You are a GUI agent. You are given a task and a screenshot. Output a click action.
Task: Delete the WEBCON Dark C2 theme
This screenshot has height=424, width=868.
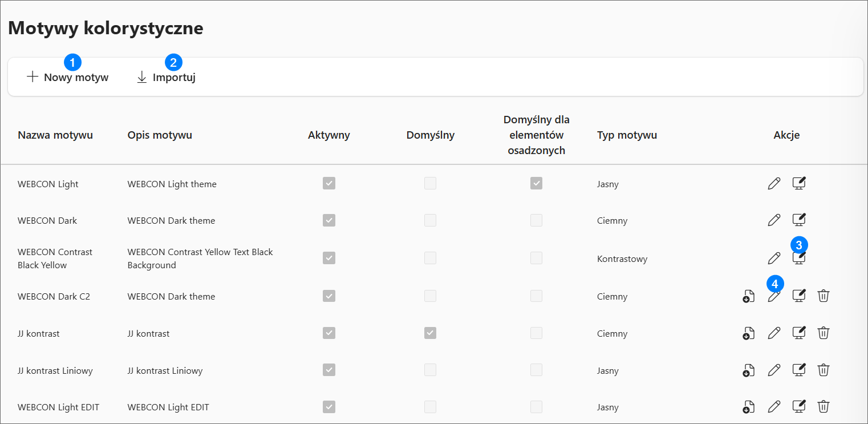coord(823,296)
